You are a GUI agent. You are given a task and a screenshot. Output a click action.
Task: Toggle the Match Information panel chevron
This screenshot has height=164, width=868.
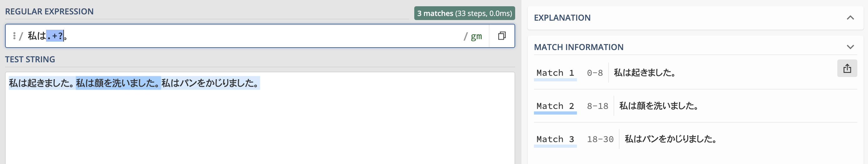(850, 47)
